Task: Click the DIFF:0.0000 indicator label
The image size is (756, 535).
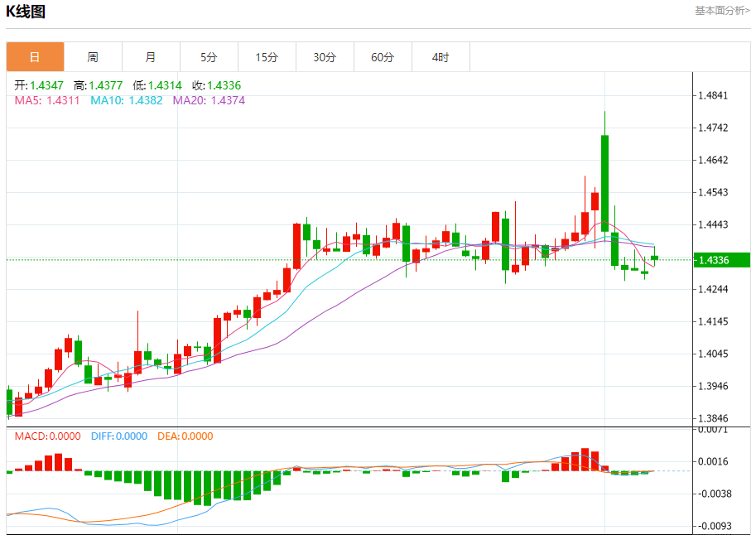Action: tap(119, 436)
